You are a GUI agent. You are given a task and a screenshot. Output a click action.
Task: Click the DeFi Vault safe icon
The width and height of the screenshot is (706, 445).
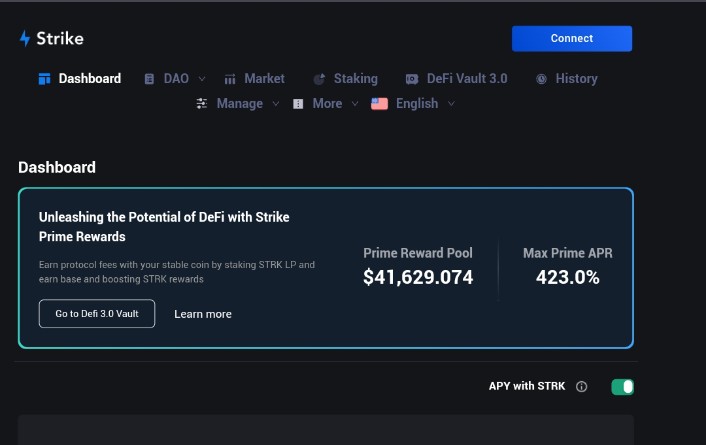412,79
